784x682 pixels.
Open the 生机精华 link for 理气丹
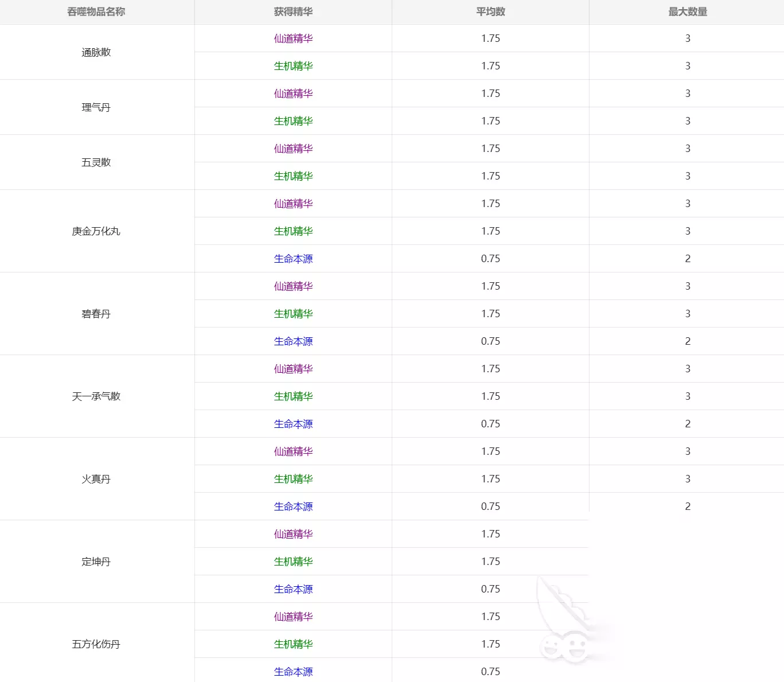tap(293, 121)
